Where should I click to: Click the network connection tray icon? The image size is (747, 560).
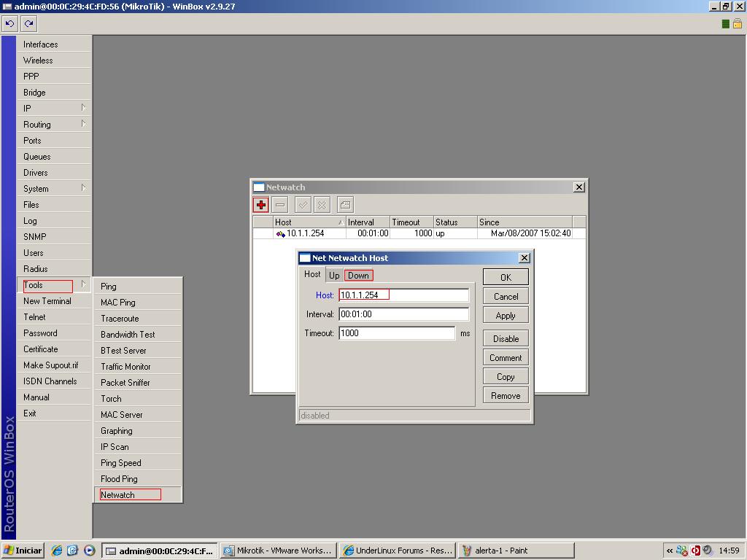[682, 551]
